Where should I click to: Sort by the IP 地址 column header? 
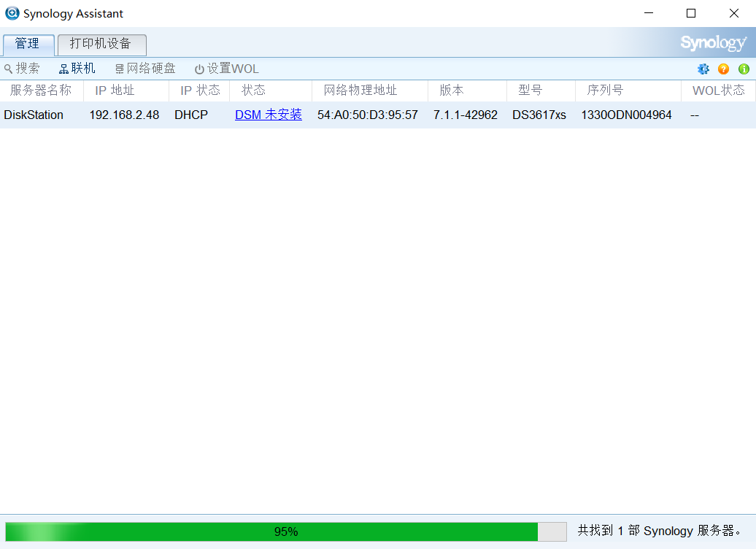tap(115, 91)
